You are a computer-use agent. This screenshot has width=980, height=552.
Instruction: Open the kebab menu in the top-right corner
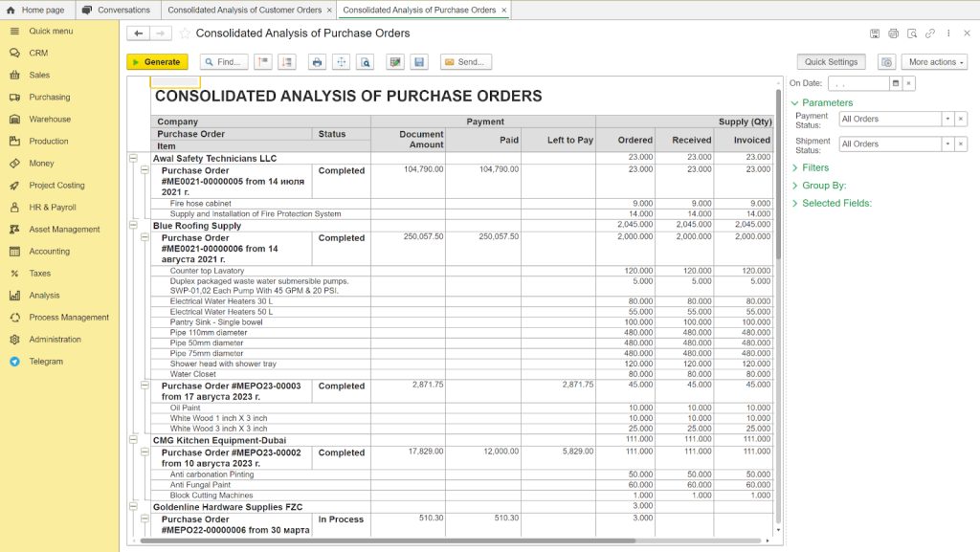coord(948,33)
